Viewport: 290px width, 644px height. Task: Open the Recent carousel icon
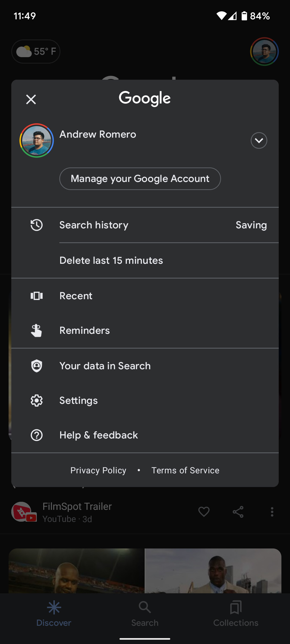[37, 296]
